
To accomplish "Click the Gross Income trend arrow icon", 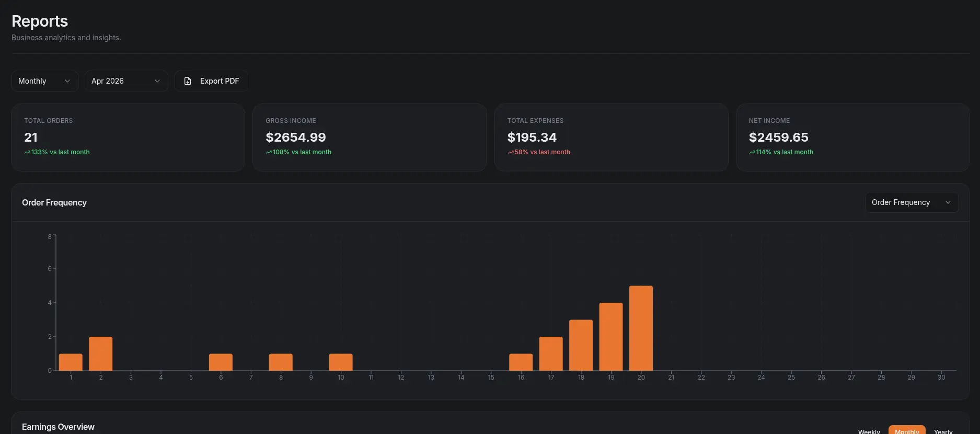I will 269,152.
